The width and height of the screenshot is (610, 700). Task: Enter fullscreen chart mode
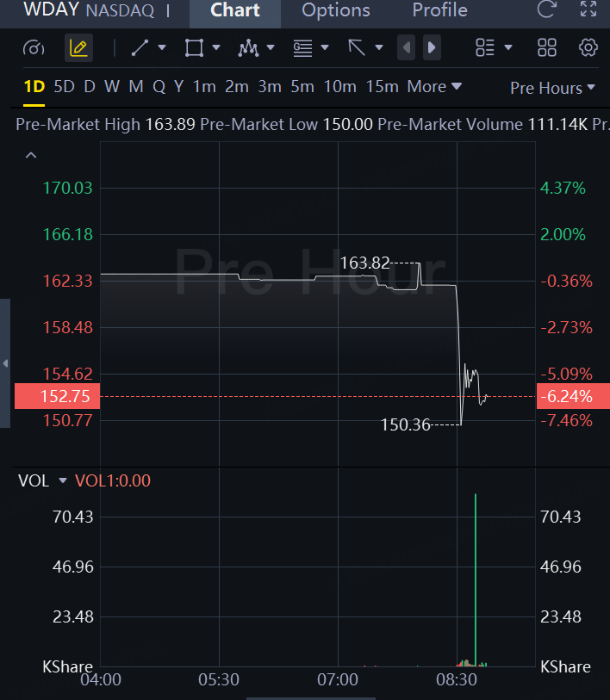588,10
